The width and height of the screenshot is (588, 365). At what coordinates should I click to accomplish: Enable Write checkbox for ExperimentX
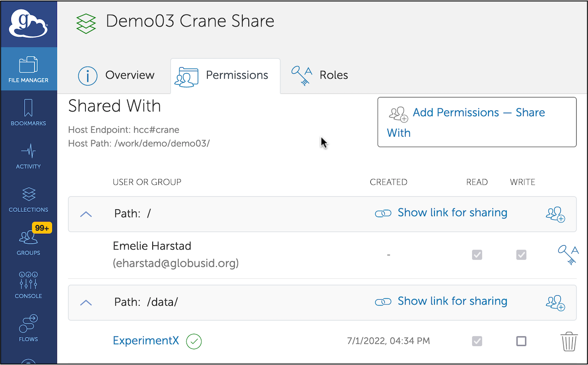click(x=521, y=341)
